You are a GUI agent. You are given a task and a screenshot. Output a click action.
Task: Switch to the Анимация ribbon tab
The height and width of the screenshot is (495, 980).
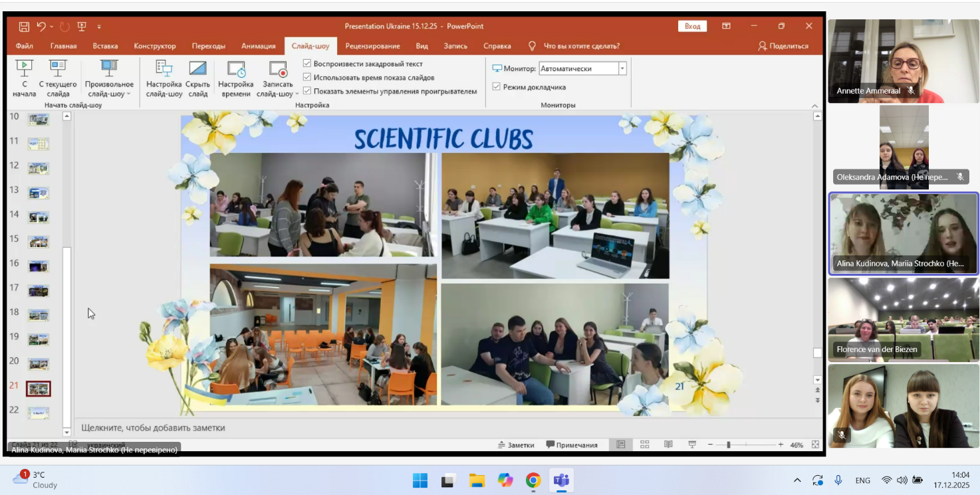pos(258,46)
